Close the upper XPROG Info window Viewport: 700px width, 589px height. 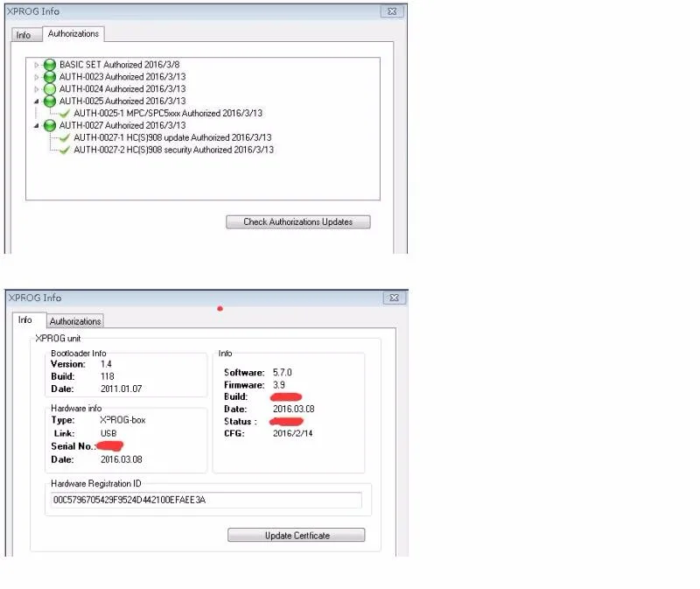(x=392, y=11)
